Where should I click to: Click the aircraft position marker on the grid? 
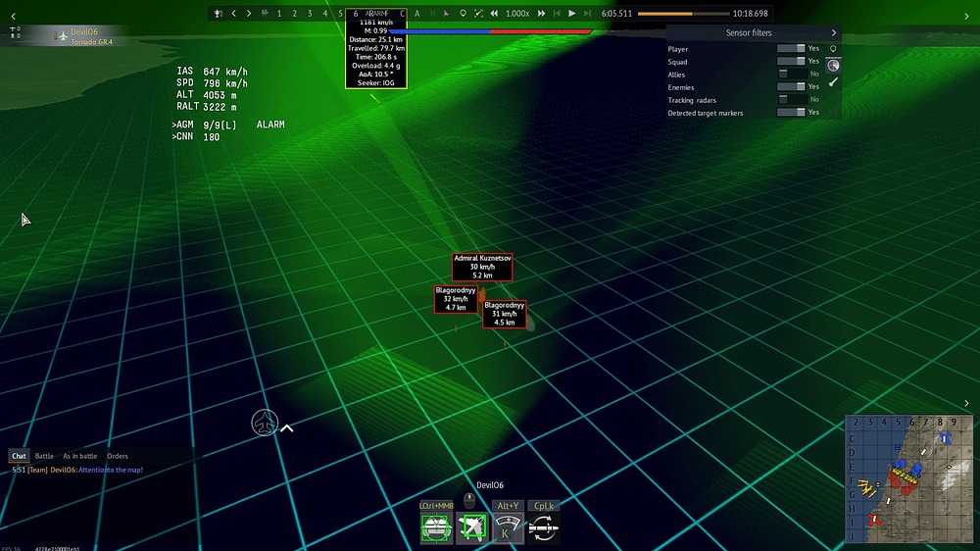(265, 423)
